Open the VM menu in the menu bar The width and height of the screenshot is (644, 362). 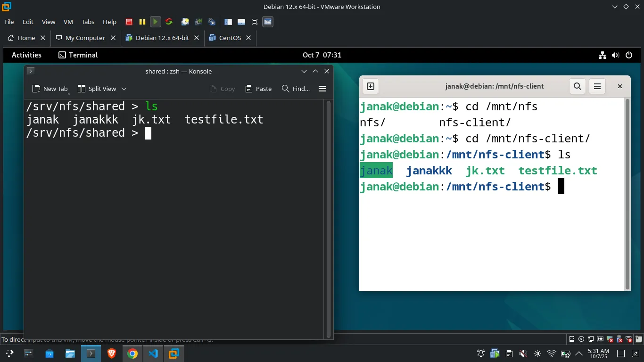pyautogui.click(x=68, y=22)
